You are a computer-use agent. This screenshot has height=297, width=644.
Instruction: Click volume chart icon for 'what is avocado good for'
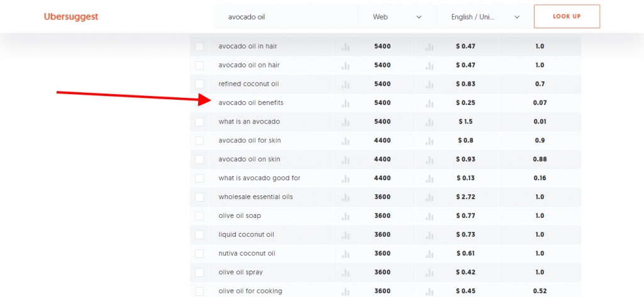[345, 179]
